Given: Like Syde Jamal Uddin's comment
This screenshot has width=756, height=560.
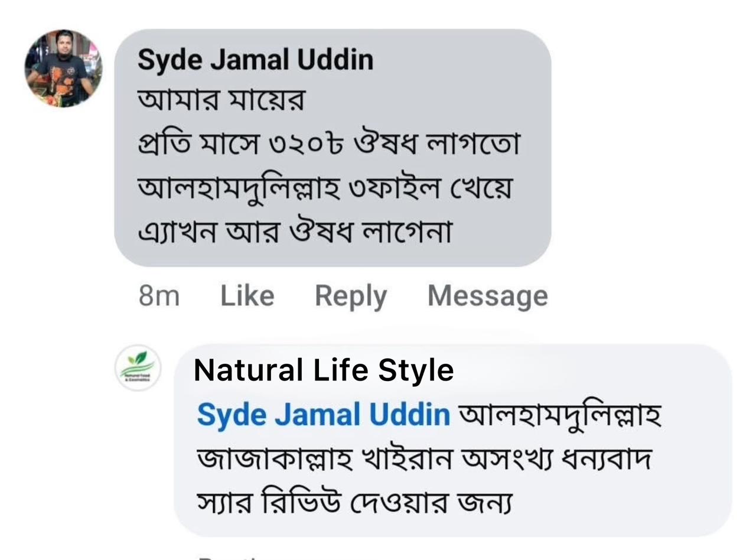Looking at the screenshot, I should tap(247, 295).
